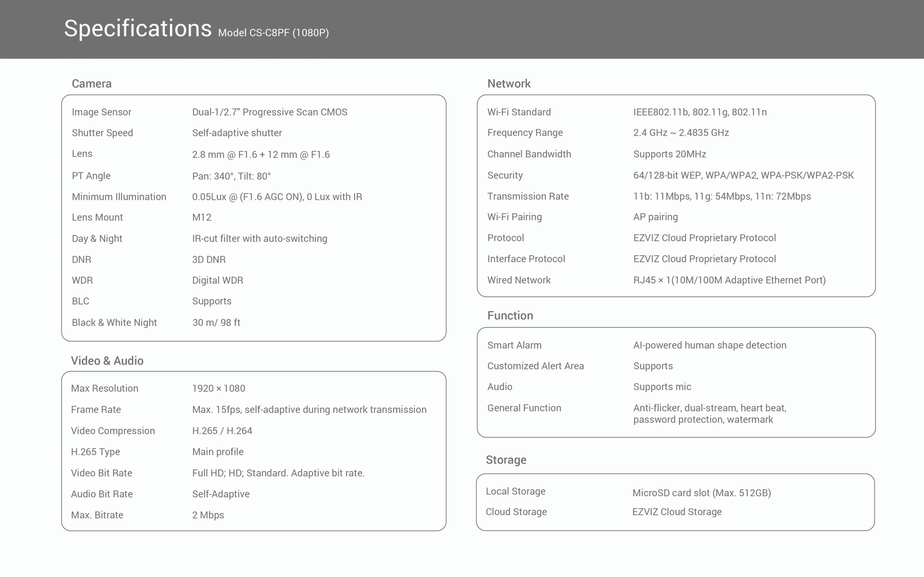Click the Dual-1/2.7" Progressive Scan CMOS value
This screenshot has height=577, width=924.
[x=270, y=112]
